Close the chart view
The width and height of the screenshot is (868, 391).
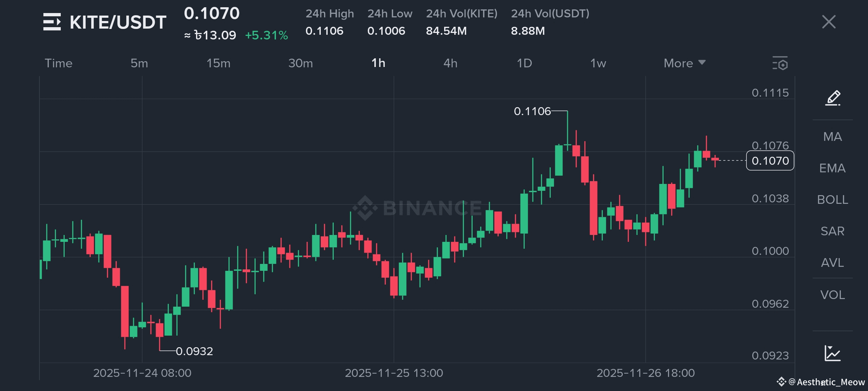click(829, 22)
